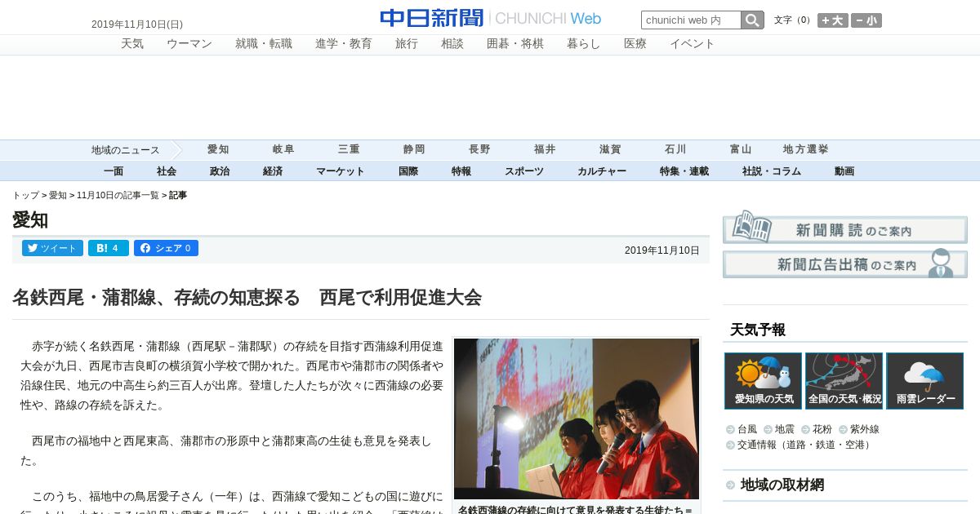Image resolution: width=980 pixels, height=514 pixels.
Task: Open 新聞購読のご案内 banner
Action: coord(845,229)
